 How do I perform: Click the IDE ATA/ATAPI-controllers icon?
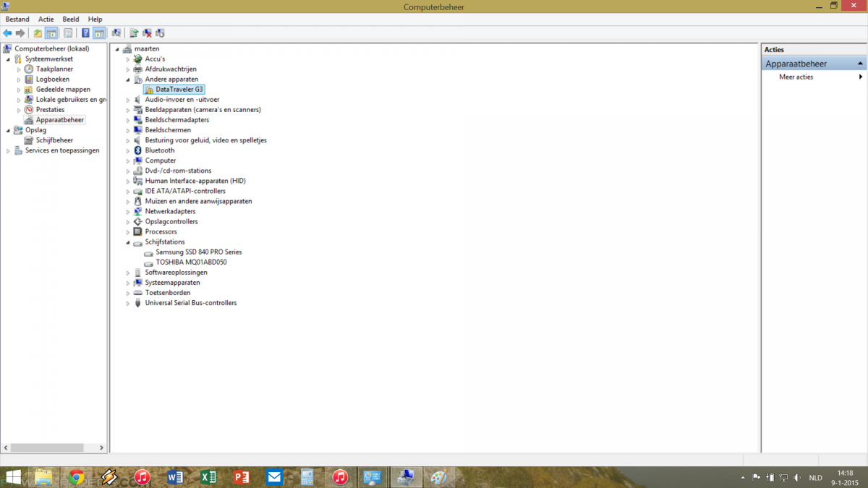click(137, 191)
